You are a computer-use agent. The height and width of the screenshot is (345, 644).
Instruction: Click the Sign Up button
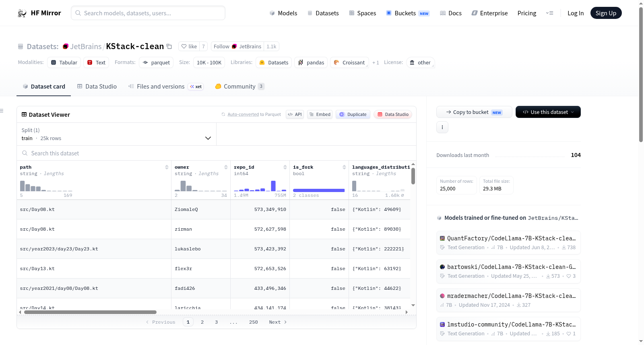click(x=606, y=13)
